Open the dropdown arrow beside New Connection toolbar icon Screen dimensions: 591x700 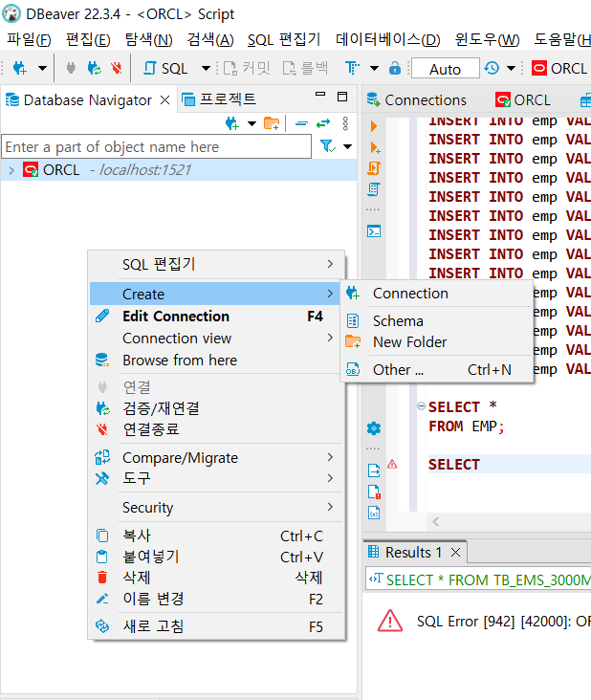tap(42, 68)
